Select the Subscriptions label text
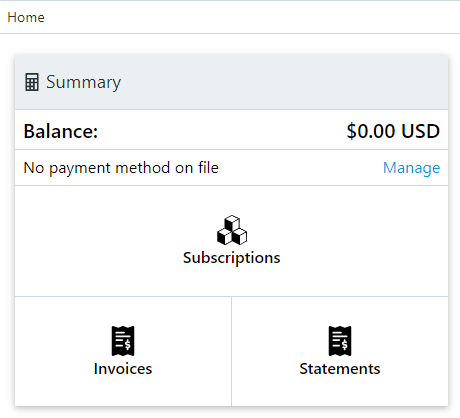 (232, 258)
